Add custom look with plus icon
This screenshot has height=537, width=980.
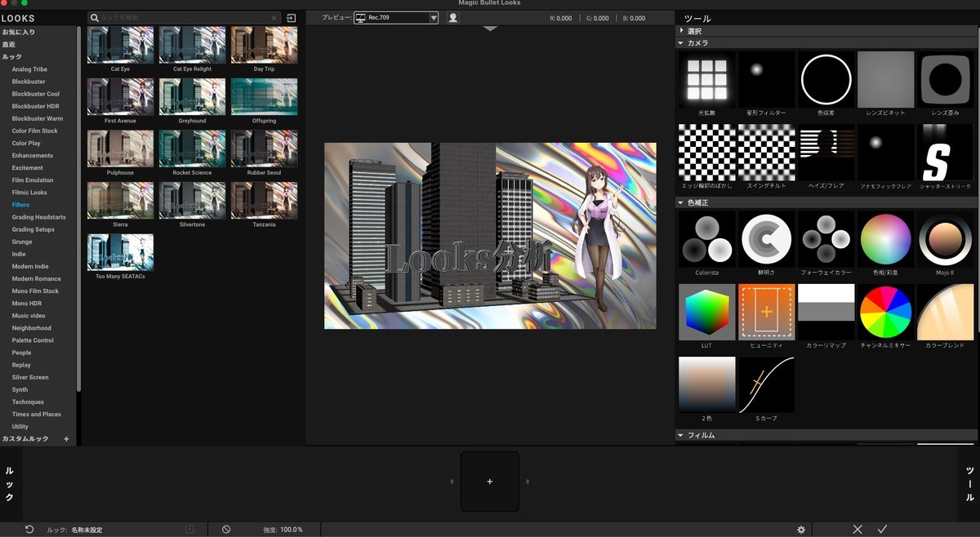tap(67, 439)
